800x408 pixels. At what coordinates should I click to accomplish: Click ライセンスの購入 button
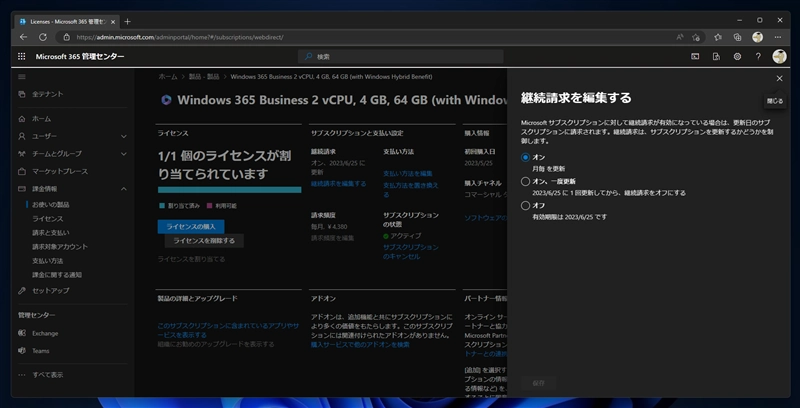tap(191, 226)
